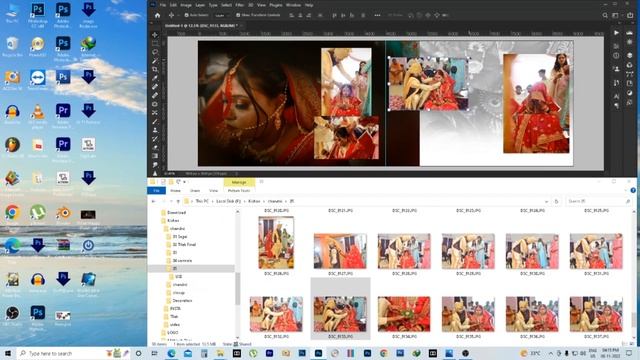
Task: Open Explorer Picture Tools tab
Action: tap(239, 191)
